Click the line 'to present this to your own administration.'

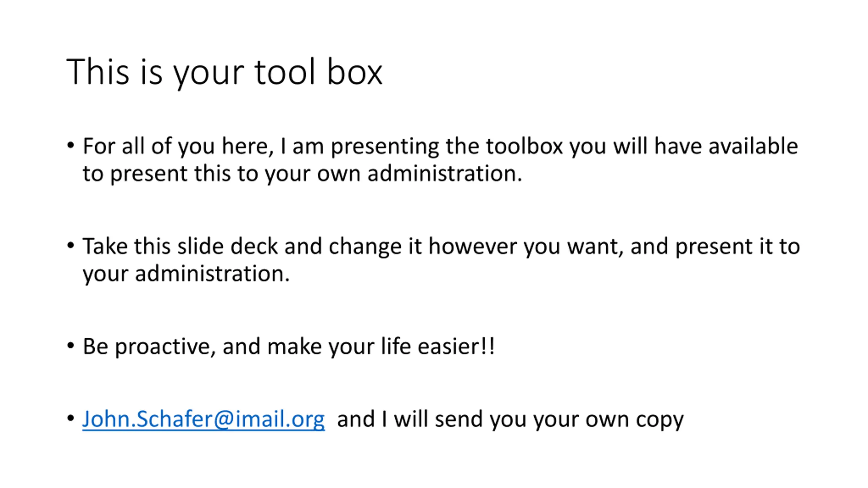(302, 174)
